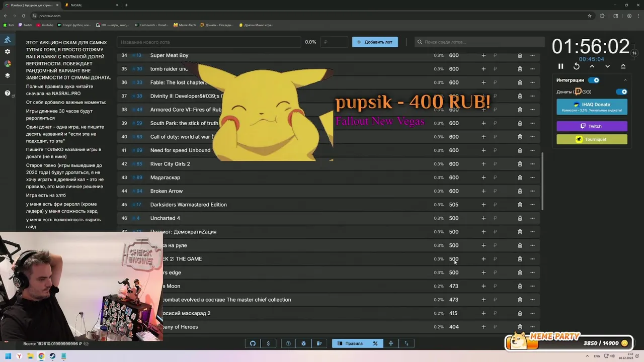Viewport: 644px width, 362px height.
Task: Open more options for Need for speed Unbound
Action: (x=532, y=150)
